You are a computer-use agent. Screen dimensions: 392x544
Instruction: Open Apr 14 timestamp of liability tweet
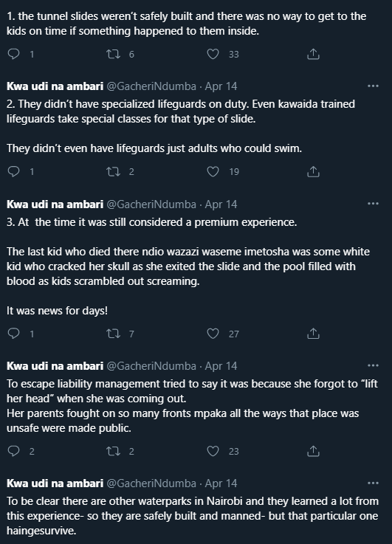221,365
